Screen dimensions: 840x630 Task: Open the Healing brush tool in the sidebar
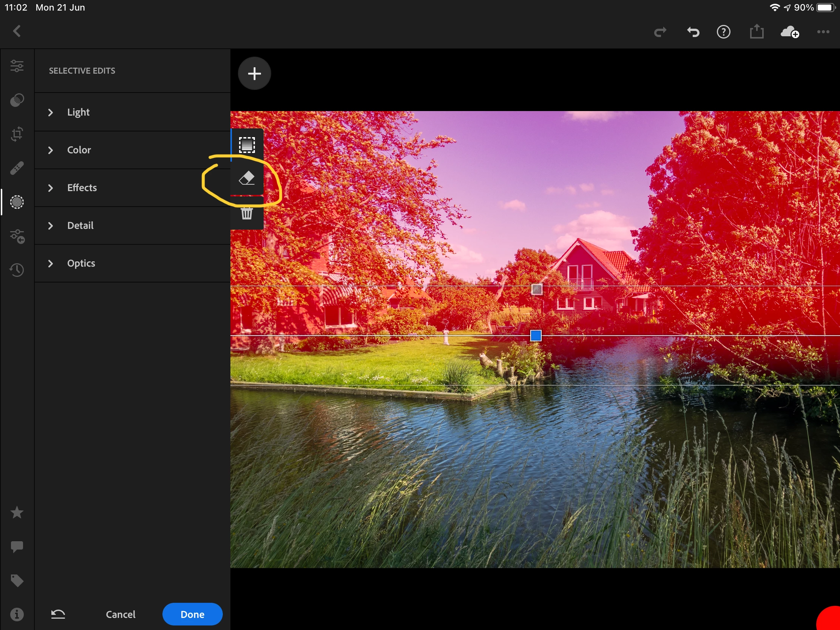point(17,168)
